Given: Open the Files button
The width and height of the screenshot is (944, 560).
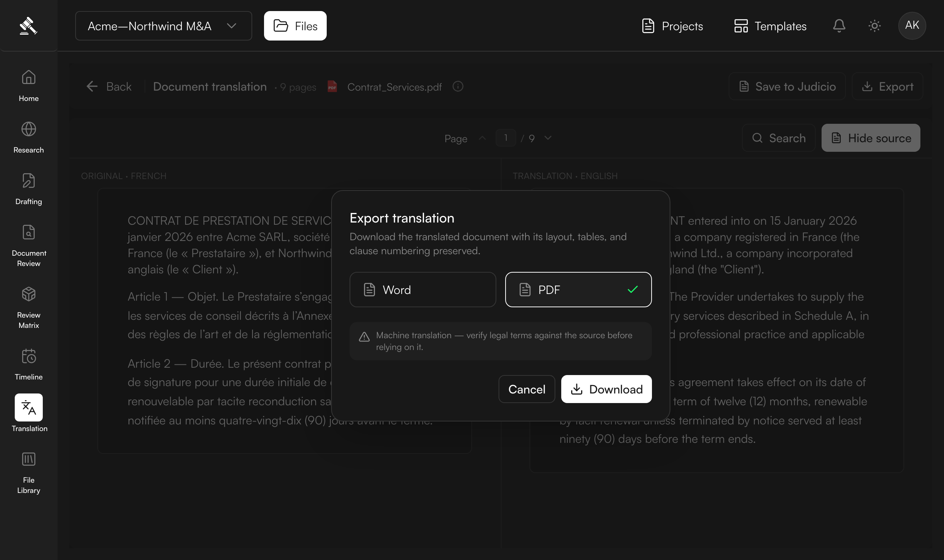Looking at the screenshot, I should [295, 26].
